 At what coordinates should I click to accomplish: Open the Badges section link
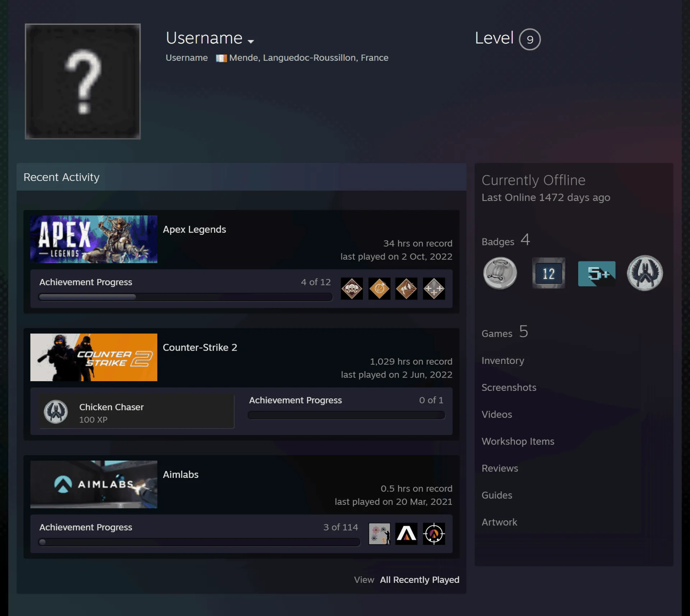506,240
